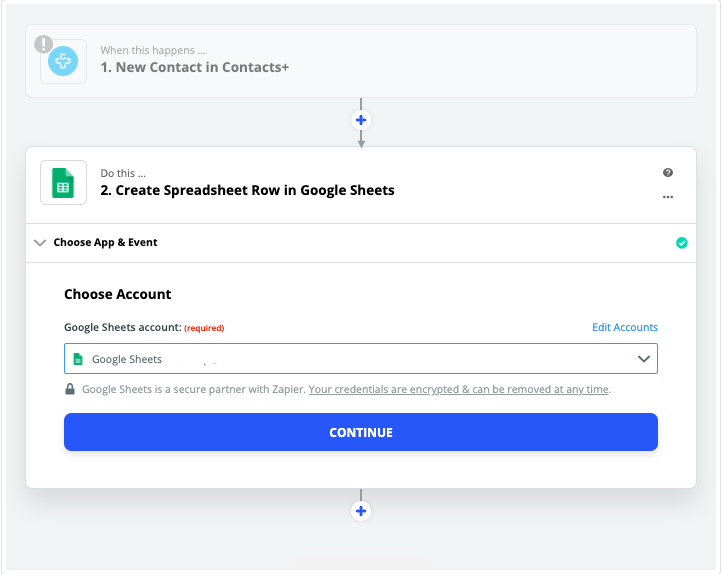Screen dimensions: 724x574
Task: Open the three-dot more options menu
Action: click(x=668, y=197)
